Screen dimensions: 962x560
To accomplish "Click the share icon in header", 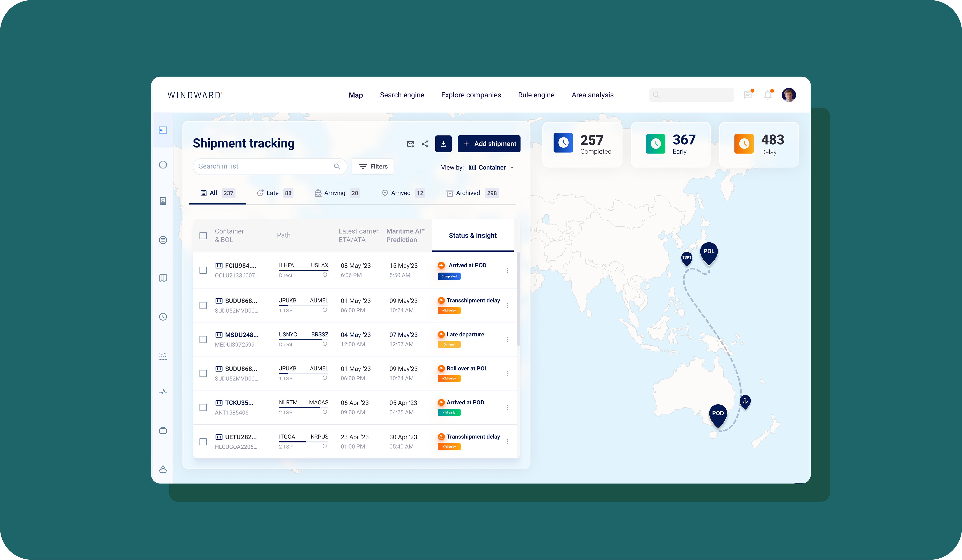I will 425,144.
